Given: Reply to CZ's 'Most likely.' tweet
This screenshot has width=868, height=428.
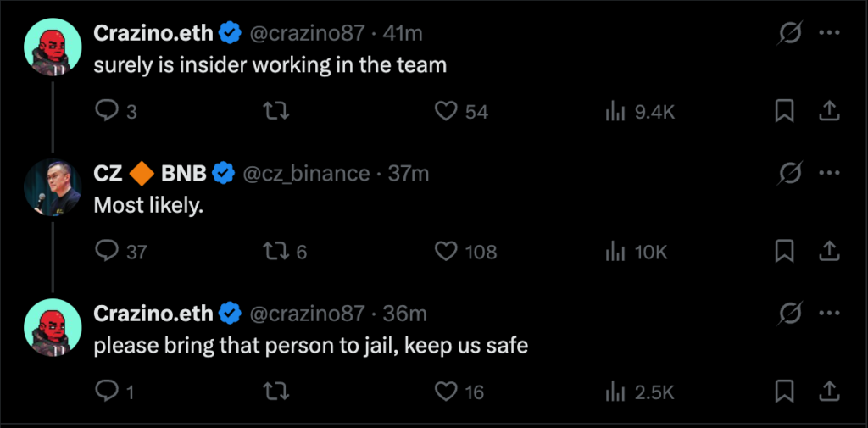Looking at the screenshot, I should click(107, 251).
